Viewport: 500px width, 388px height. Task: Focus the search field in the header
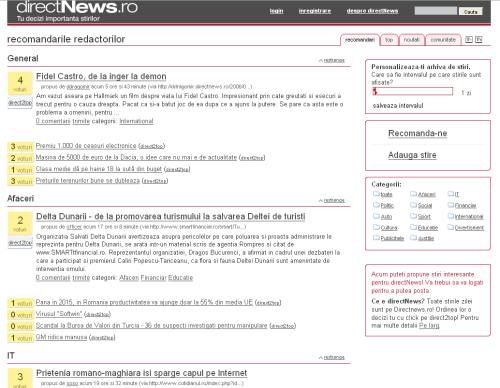[x=435, y=11]
